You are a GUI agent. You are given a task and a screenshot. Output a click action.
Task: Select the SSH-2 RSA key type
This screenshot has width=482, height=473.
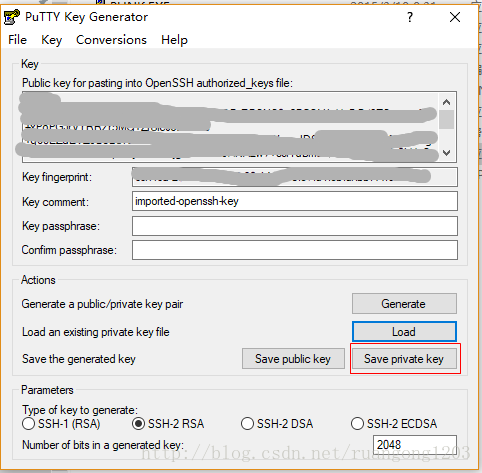[x=168, y=424]
